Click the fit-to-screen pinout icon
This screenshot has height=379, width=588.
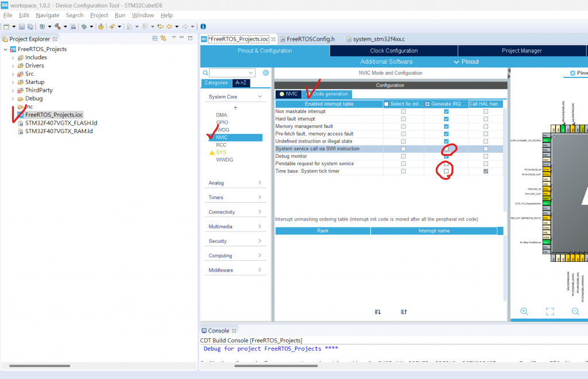click(550, 311)
